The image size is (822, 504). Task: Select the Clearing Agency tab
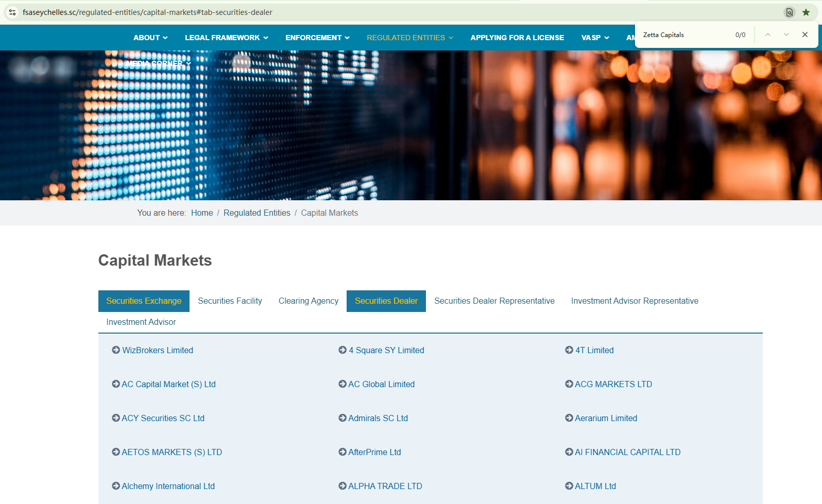coord(308,301)
